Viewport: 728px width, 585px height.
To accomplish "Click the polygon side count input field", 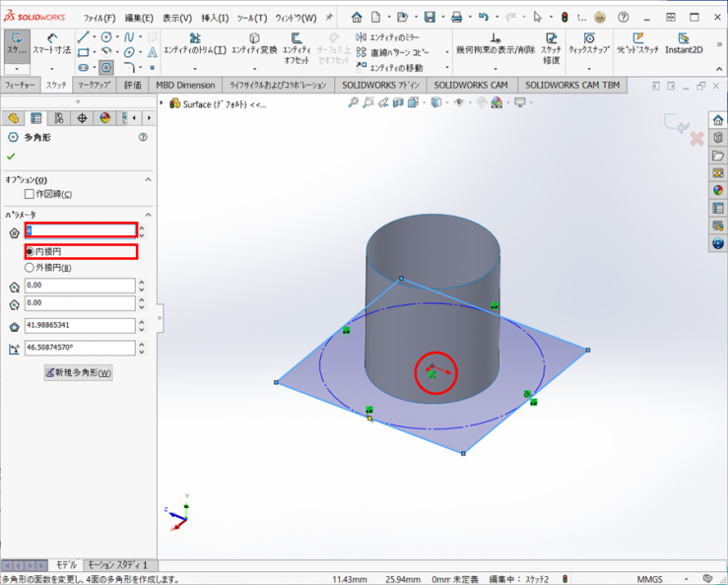I will [81, 230].
